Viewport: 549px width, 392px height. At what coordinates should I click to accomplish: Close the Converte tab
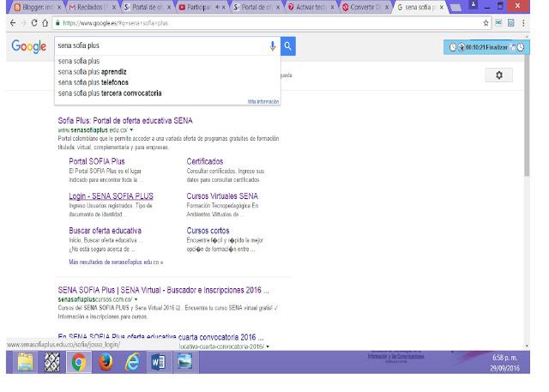(387, 7)
